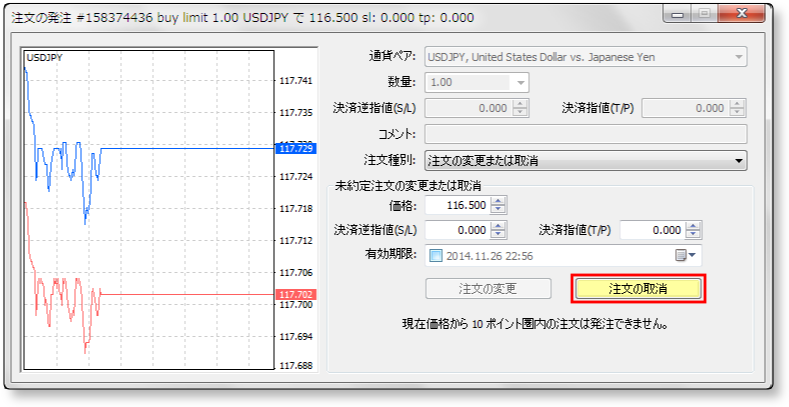Click the USDJPY chart title label
This screenshot has height=407, width=789.
tap(44, 57)
